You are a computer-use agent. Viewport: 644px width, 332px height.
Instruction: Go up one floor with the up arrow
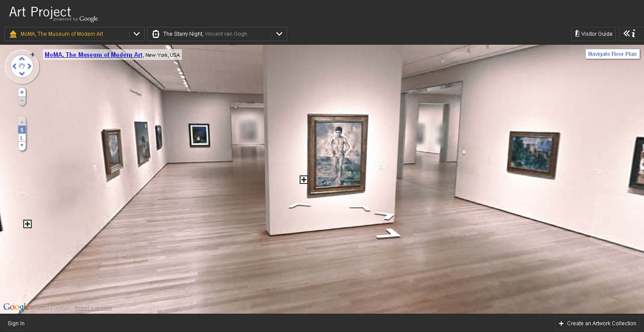coord(22,122)
